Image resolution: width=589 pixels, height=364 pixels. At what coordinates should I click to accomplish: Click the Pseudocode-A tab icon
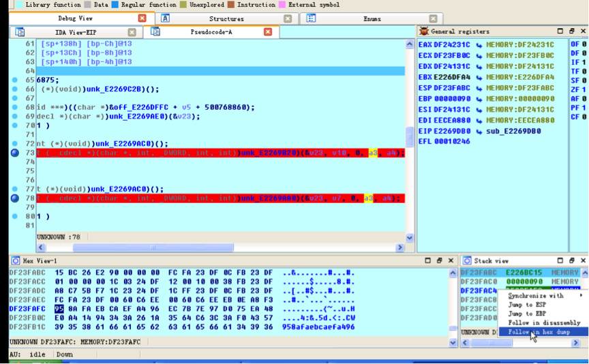point(155,32)
